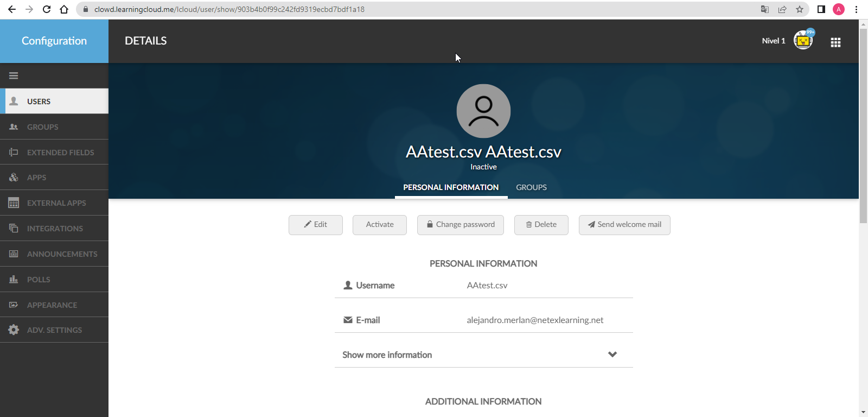Open Polls in the sidebar
The width and height of the screenshot is (868, 417).
(x=54, y=280)
